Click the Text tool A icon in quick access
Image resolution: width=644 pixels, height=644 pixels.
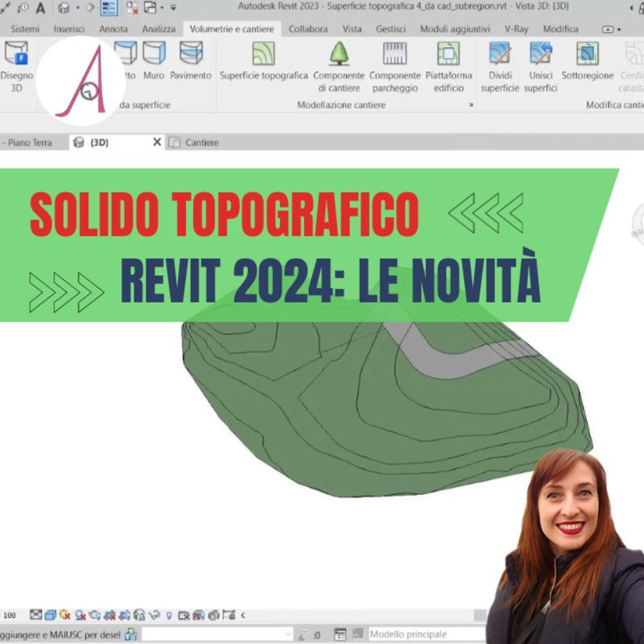pyautogui.click(x=40, y=8)
